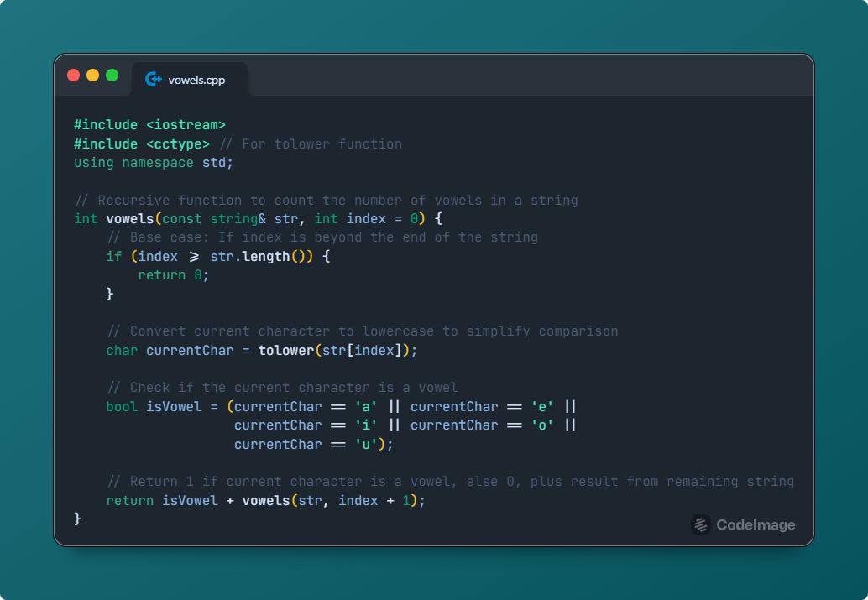Image resolution: width=868 pixels, height=600 pixels.
Task: Click the 'Convert current character to lowercase' comment
Action: (x=363, y=331)
